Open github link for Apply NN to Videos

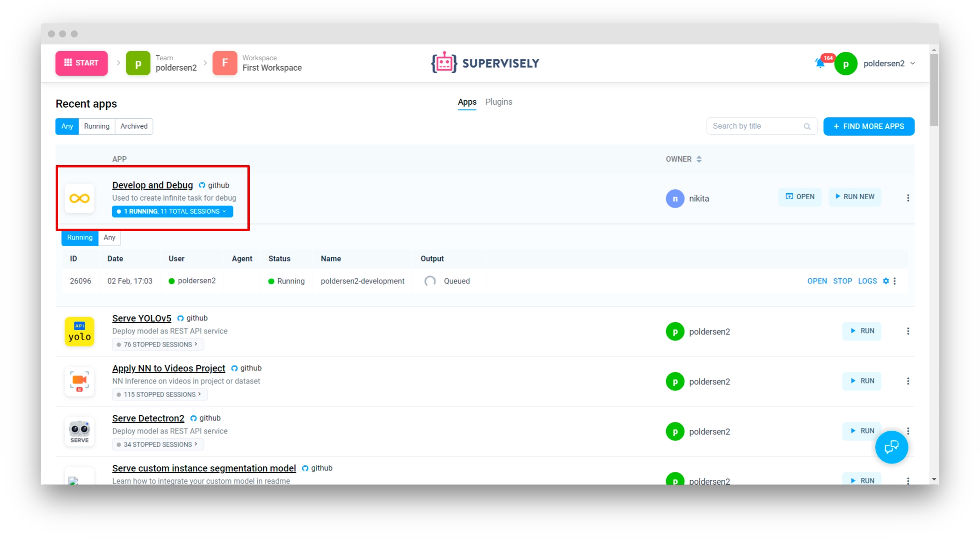click(246, 368)
